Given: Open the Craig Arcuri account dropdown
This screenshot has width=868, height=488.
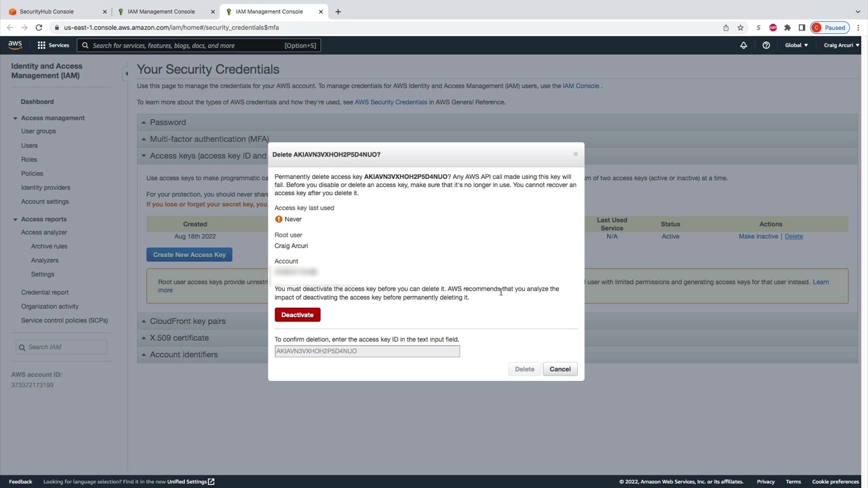Looking at the screenshot, I should click(841, 45).
